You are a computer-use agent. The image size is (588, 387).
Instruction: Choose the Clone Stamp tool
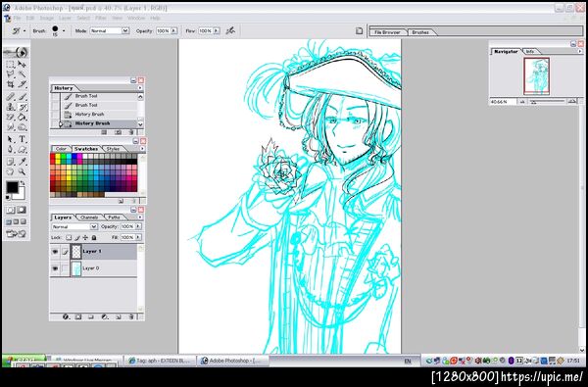(11, 107)
